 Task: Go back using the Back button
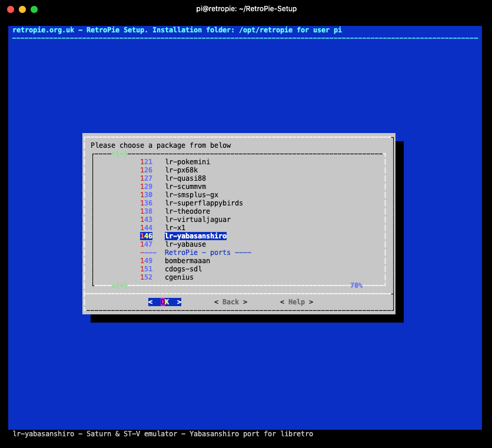pos(231,302)
